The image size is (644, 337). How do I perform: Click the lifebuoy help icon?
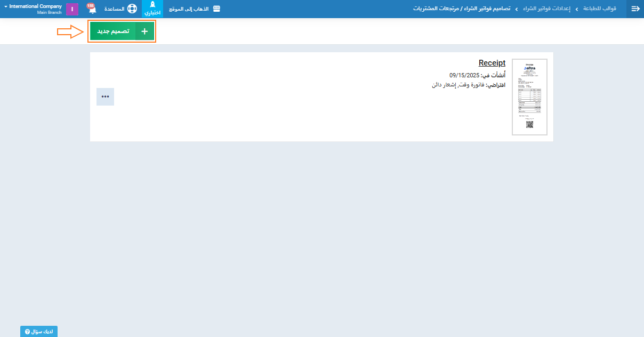(x=132, y=9)
